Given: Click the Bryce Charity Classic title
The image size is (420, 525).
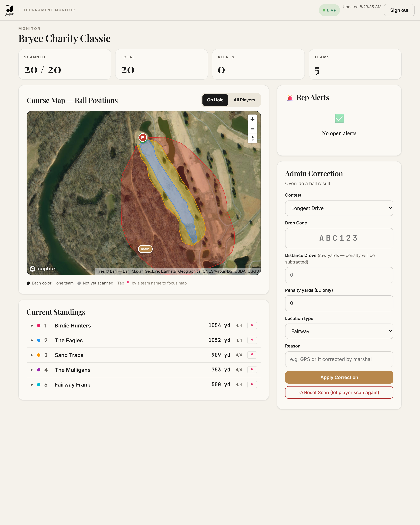Looking at the screenshot, I should (x=64, y=39).
